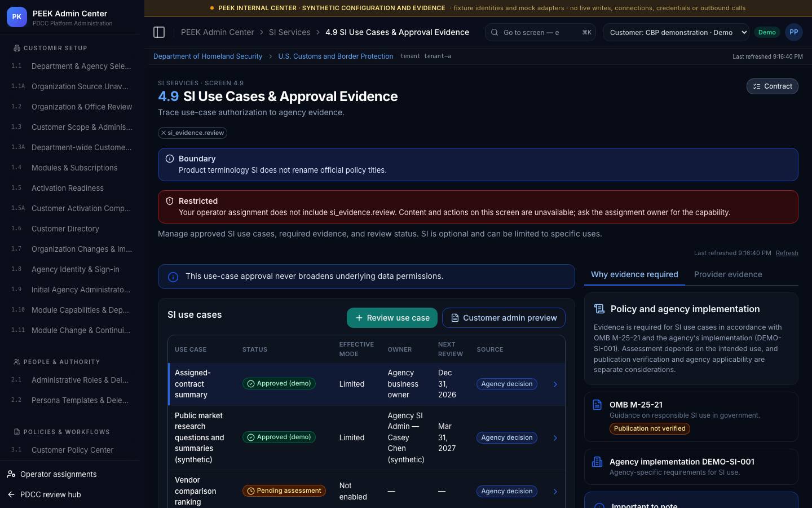
Task: Open the PP user avatar
Action: pyautogui.click(x=793, y=32)
